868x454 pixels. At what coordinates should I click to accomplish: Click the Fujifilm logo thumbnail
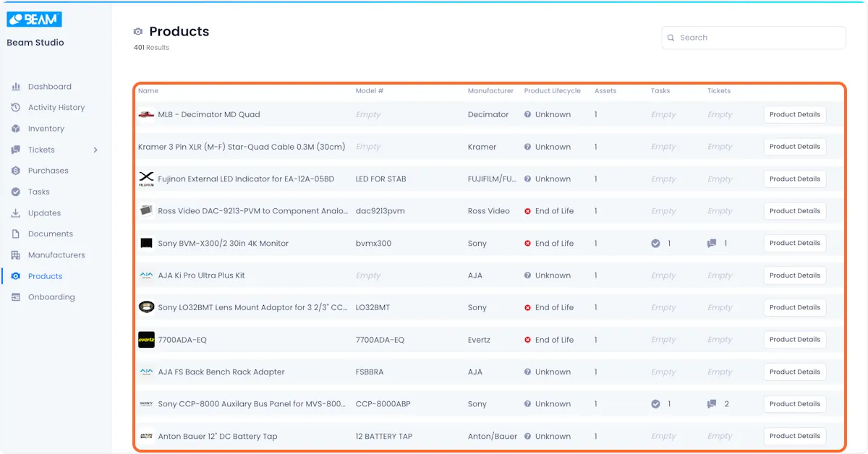click(x=146, y=179)
